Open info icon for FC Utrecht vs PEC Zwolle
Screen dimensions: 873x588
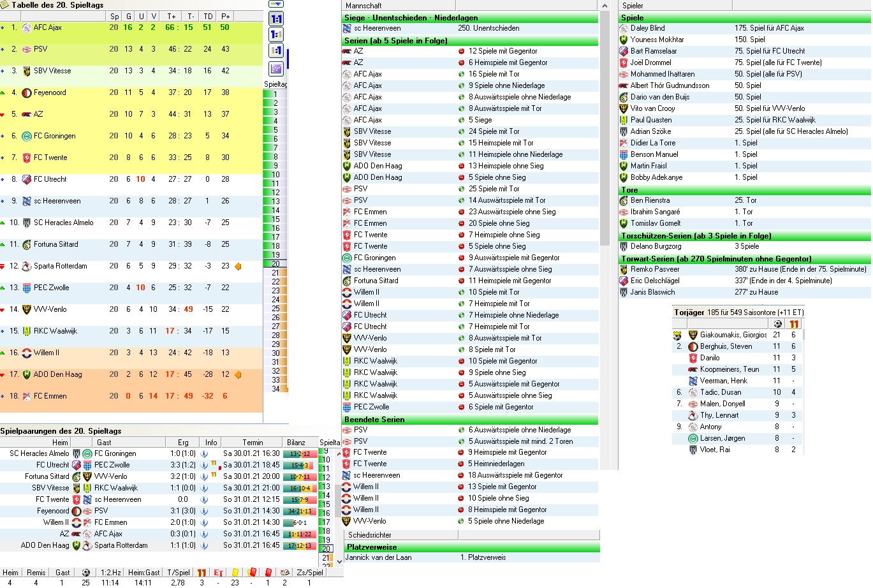click(204, 466)
